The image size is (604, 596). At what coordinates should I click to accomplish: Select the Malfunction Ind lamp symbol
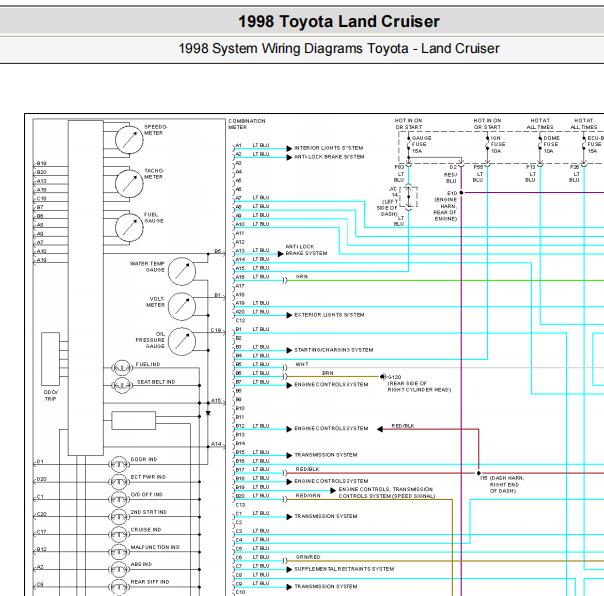pos(119,552)
